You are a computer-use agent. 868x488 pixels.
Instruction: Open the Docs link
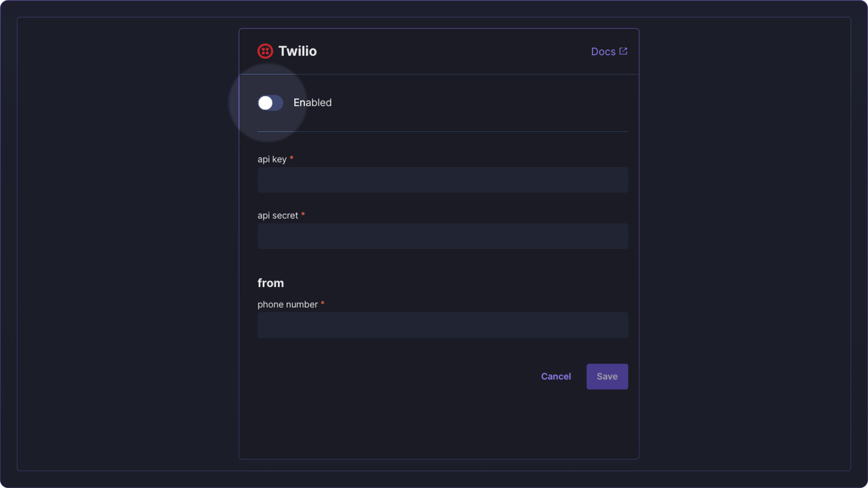(x=609, y=52)
